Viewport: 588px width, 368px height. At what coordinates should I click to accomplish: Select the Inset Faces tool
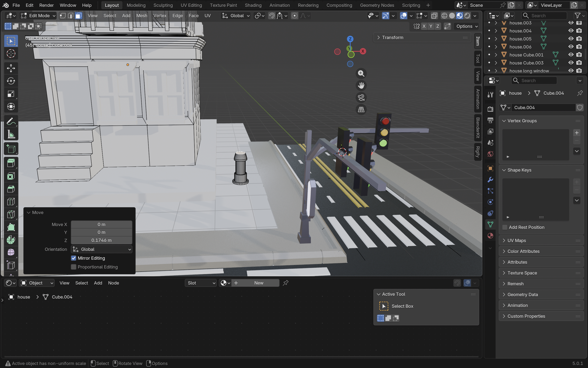coord(11,176)
